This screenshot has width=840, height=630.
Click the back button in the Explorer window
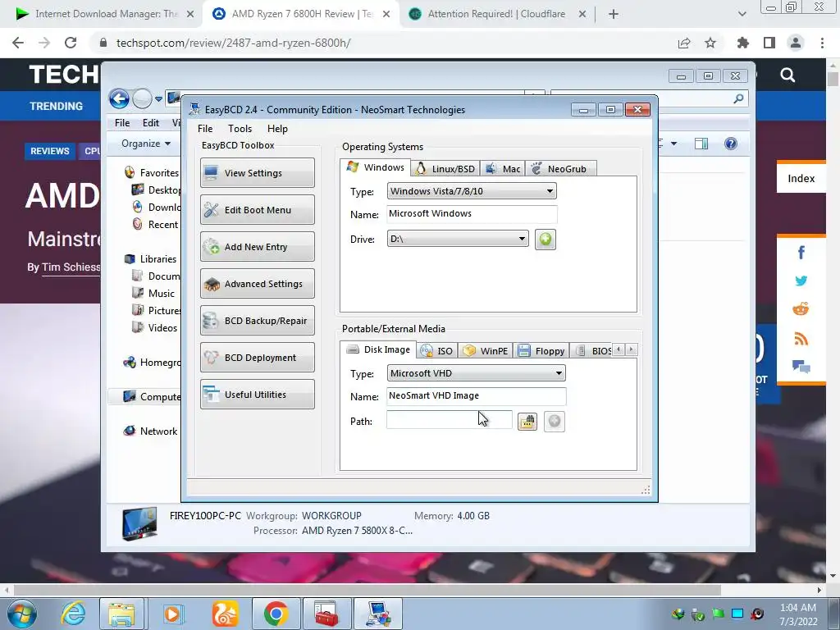click(120, 99)
